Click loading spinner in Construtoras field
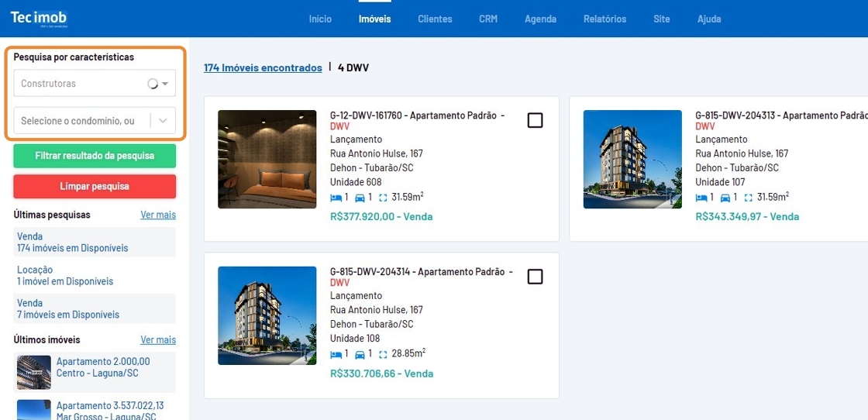The height and width of the screenshot is (420, 868). 152,84
